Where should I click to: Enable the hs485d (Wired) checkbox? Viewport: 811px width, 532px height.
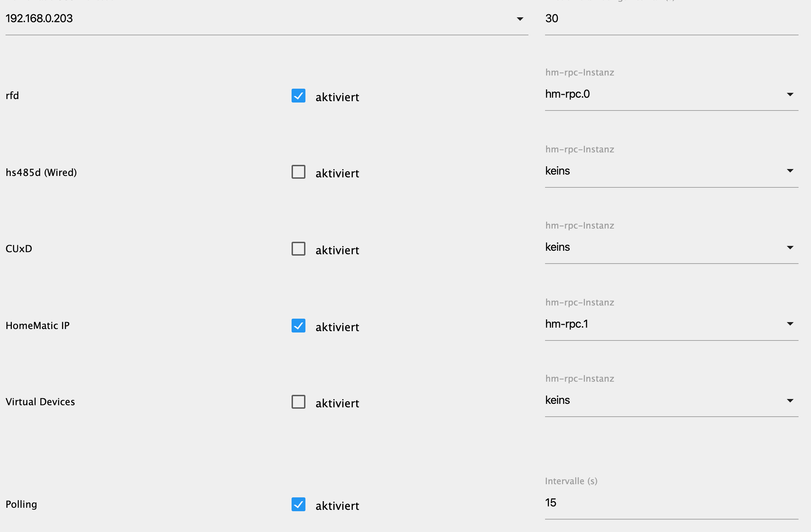298,172
